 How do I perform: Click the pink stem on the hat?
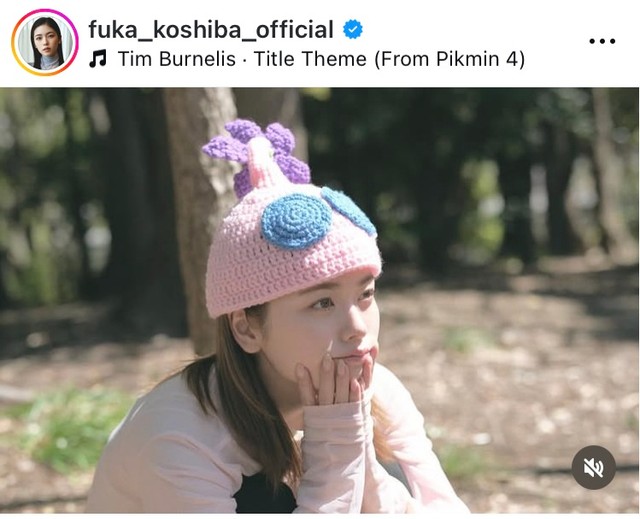pyautogui.click(x=264, y=163)
